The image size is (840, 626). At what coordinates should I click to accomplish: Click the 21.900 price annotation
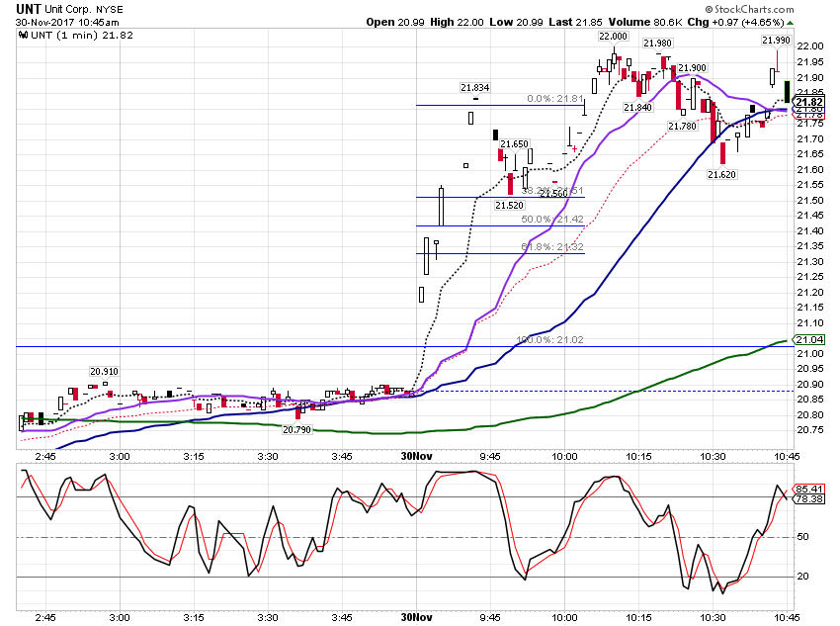pos(692,68)
